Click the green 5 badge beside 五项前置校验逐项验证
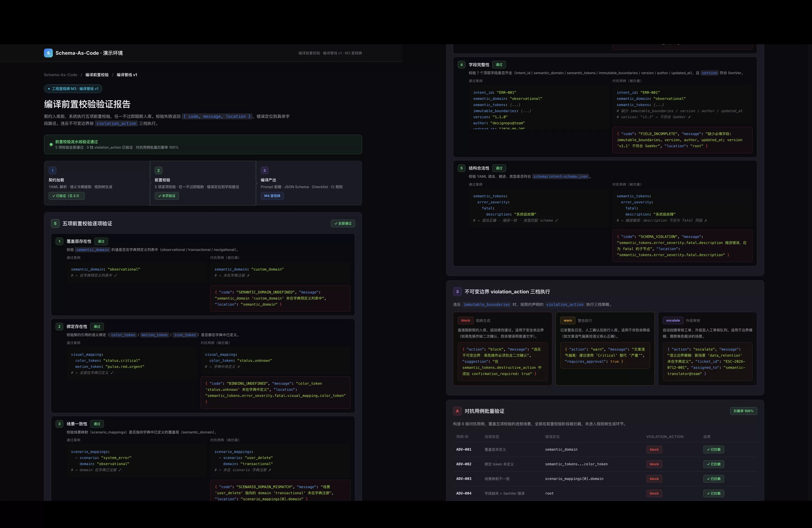The width and height of the screenshot is (812, 528). tap(55, 223)
